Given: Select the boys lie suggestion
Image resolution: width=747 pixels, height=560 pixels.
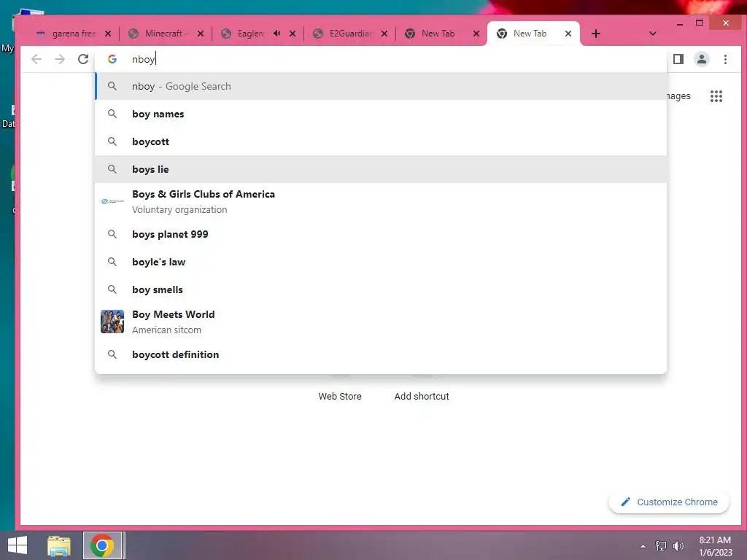Looking at the screenshot, I should tap(381, 169).
